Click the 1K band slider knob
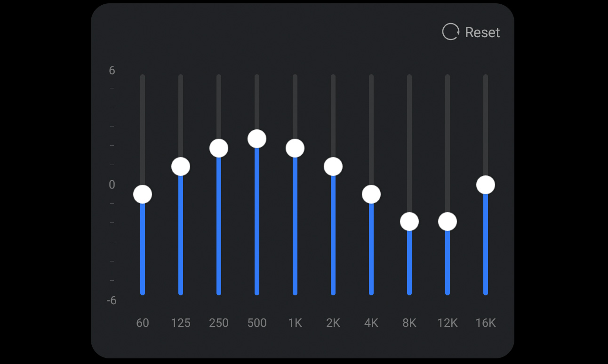608x364 pixels. pyautogui.click(x=295, y=148)
